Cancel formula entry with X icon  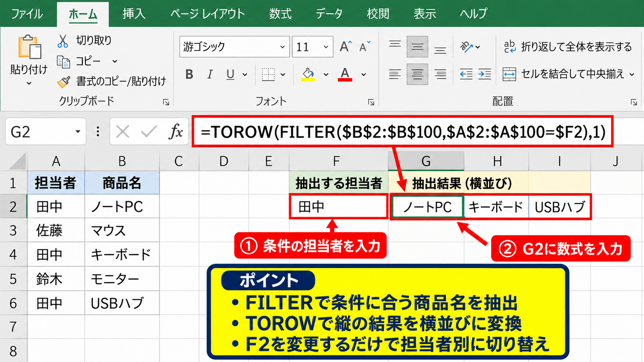click(x=122, y=132)
